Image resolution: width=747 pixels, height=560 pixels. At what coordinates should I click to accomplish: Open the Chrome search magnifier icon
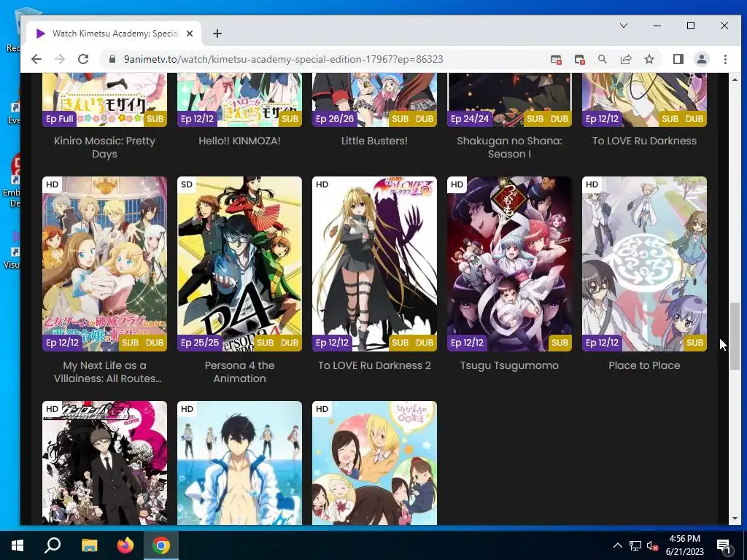coord(602,59)
